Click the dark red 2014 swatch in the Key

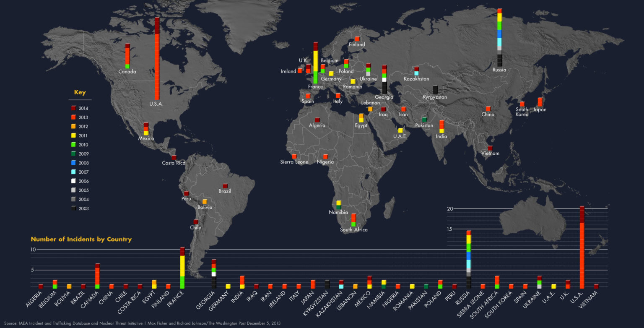(x=74, y=108)
